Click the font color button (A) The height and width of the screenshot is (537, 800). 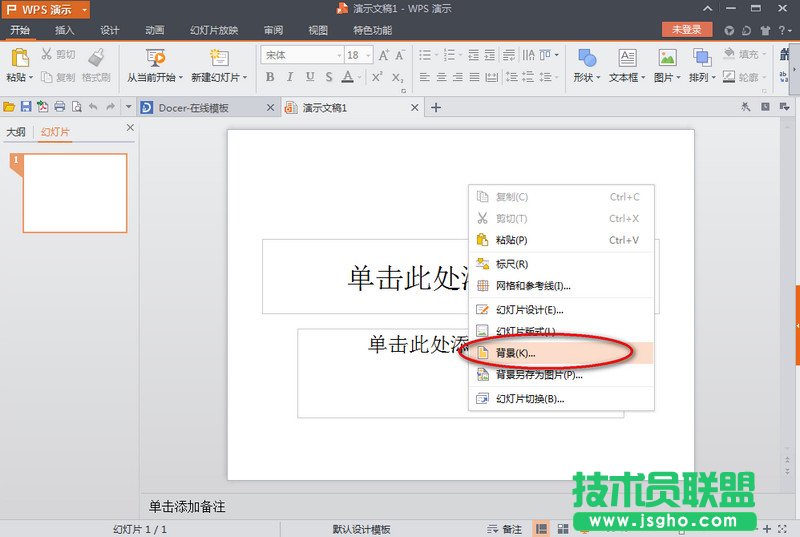[x=347, y=77]
